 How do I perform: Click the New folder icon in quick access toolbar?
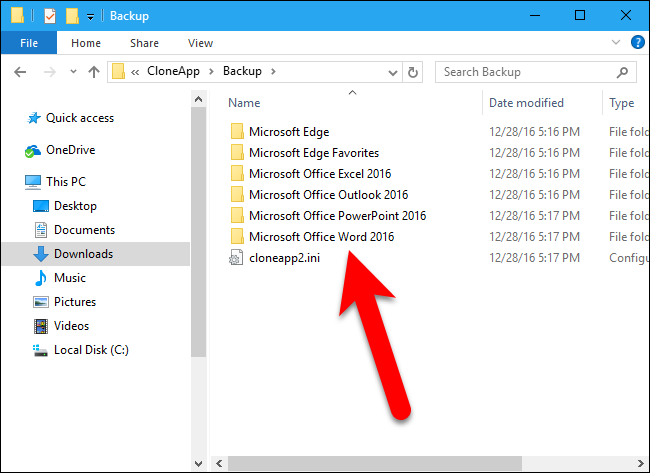tap(72, 16)
